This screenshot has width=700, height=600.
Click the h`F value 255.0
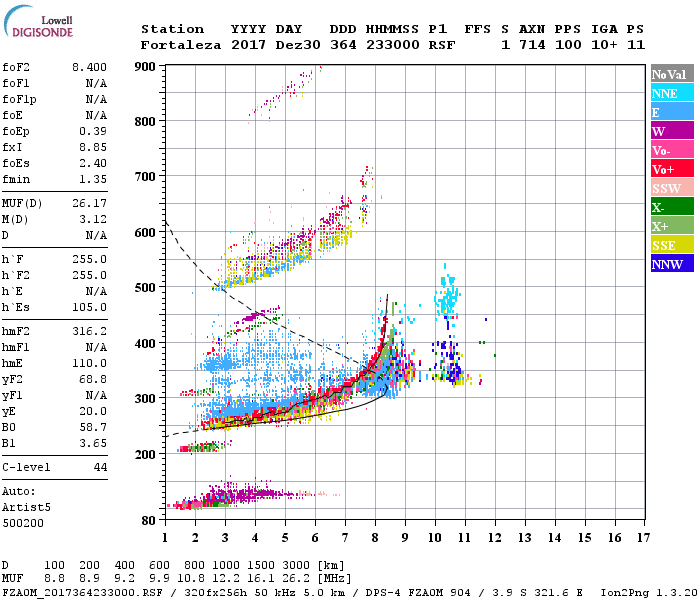click(89, 259)
